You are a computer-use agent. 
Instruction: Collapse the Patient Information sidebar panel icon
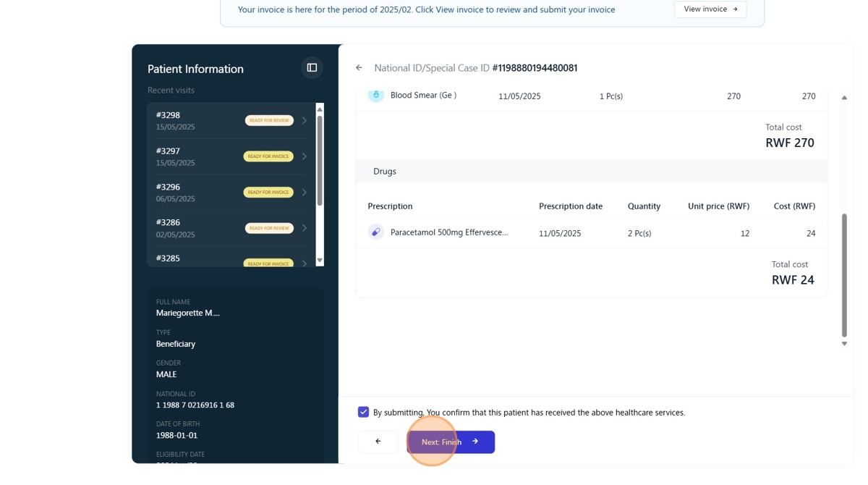tap(312, 68)
